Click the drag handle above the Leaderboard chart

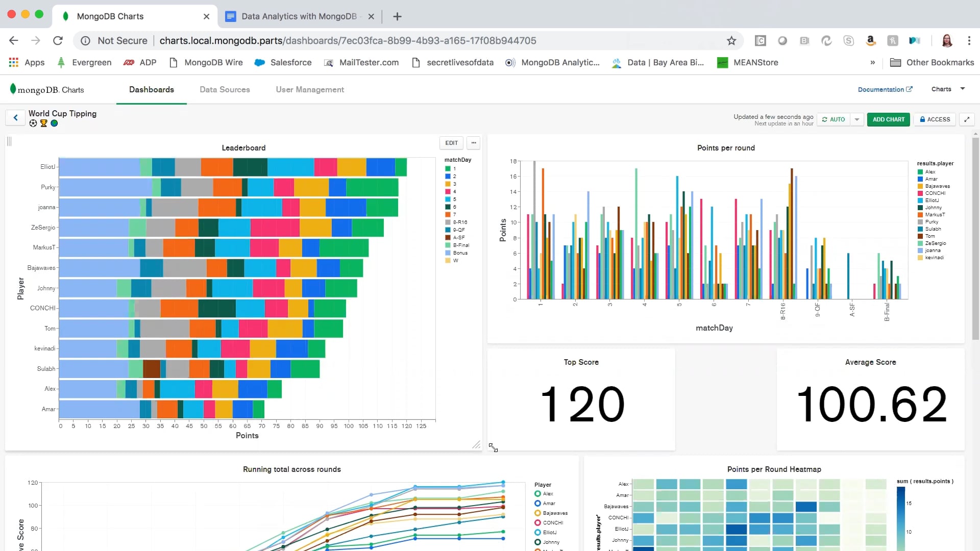(x=9, y=141)
